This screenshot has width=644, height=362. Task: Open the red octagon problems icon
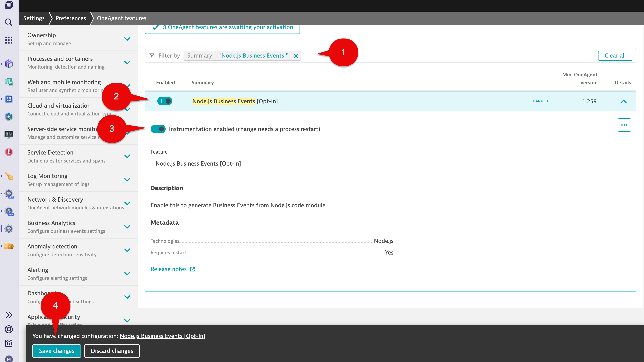coord(9,152)
